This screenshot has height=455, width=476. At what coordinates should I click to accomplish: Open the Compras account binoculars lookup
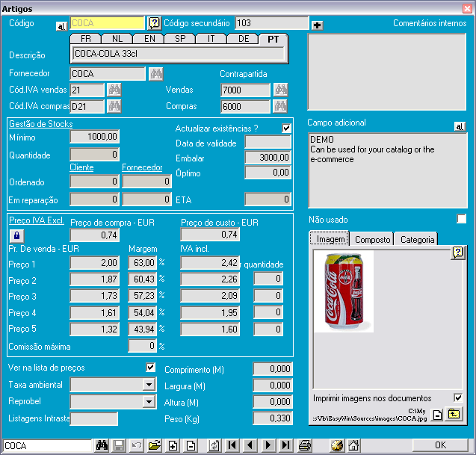point(280,106)
